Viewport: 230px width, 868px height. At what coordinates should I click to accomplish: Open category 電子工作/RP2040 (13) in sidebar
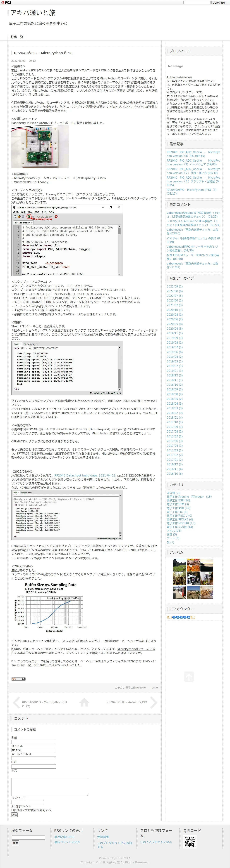[181, 523]
